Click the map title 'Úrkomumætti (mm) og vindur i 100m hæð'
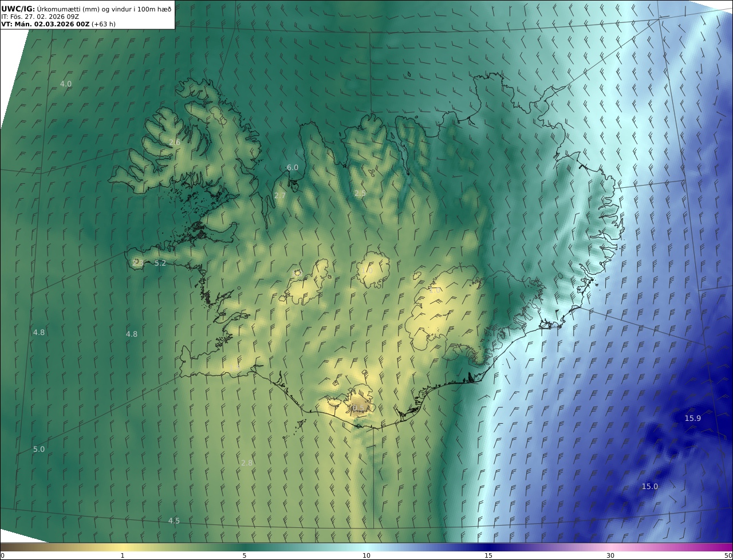Image resolution: width=733 pixels, height=560 pixels. pyautogui.click(x=103, y=9)
